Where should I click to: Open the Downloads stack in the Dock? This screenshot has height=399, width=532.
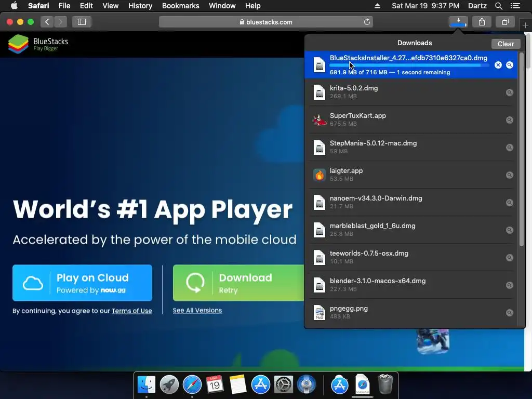362,385
